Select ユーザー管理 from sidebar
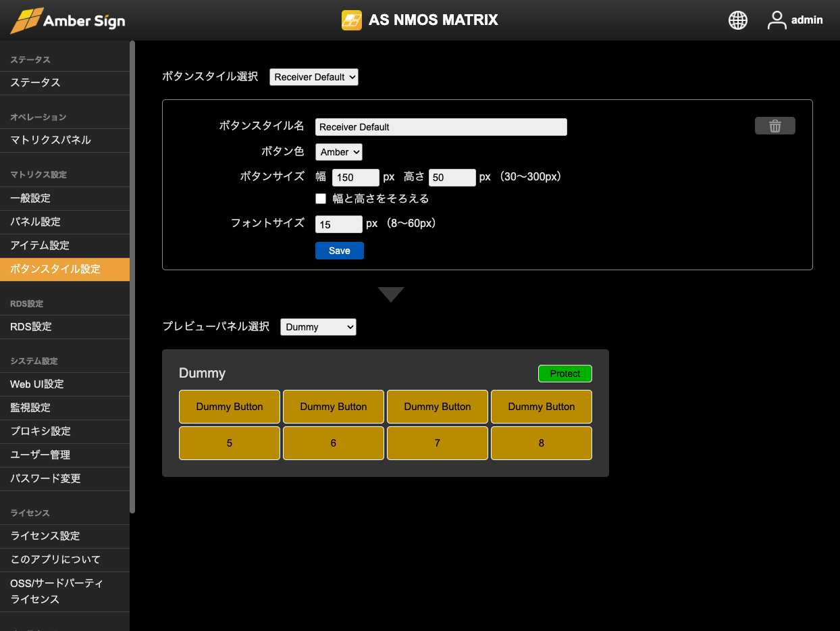The height and width of the screenshot is (631, 840). pyautogui.click(x=40, y=455)
